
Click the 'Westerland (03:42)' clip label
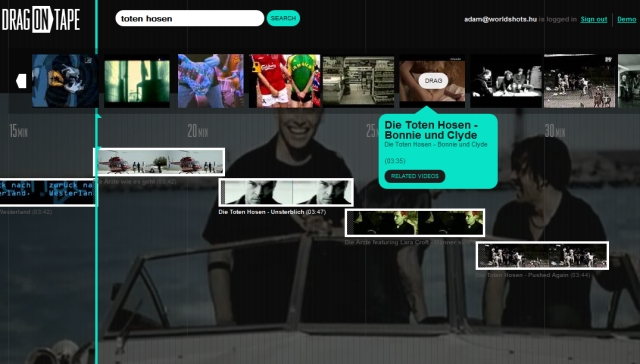26,212
